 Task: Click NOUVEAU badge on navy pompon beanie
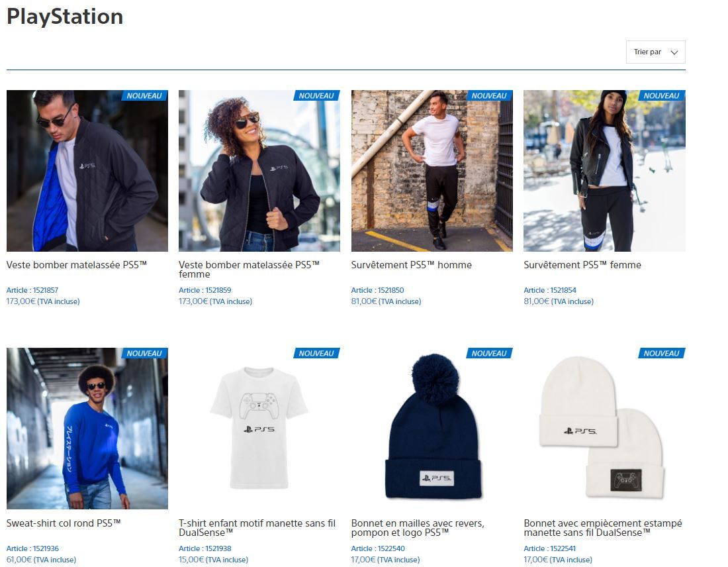[489, 353]
